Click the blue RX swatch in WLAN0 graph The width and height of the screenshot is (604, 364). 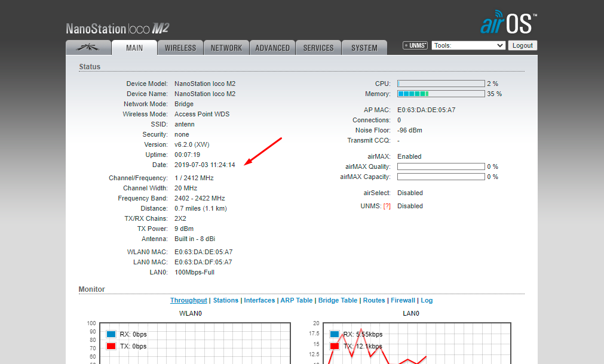[x=111, y=334]
